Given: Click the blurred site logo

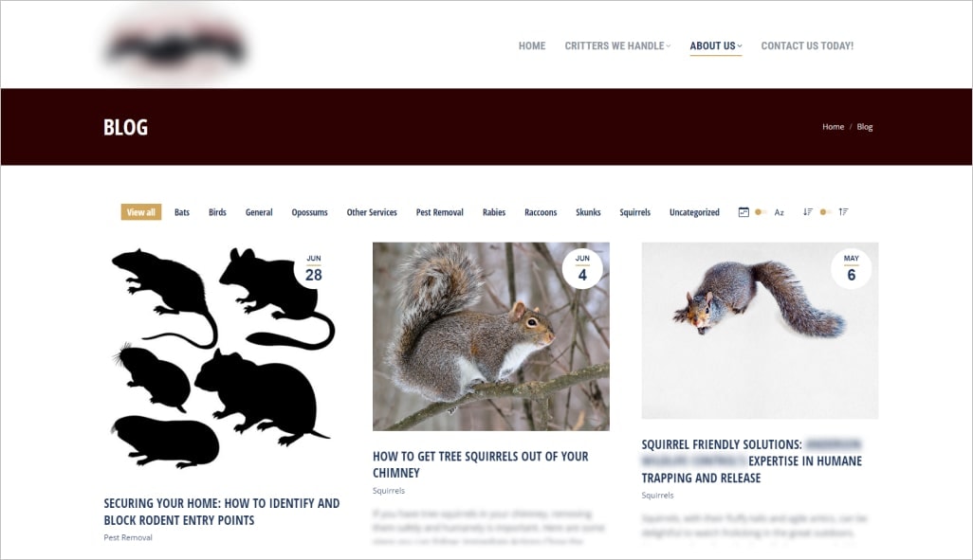Looking at the screenshot, I should (175, 45).
